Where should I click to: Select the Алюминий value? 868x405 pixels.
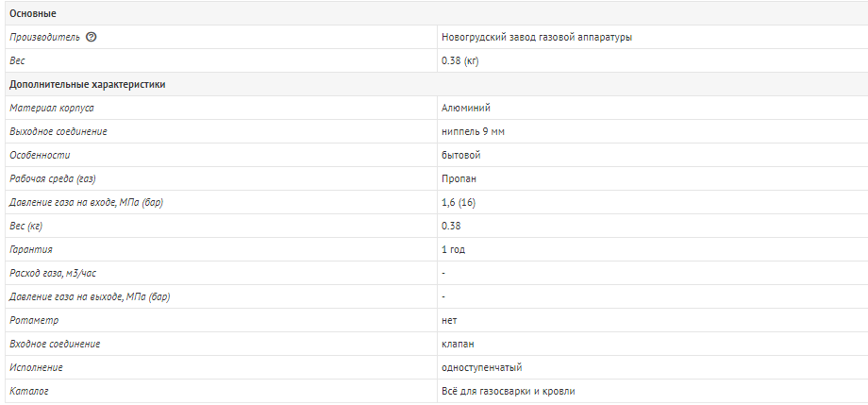[x=466, y=108]
